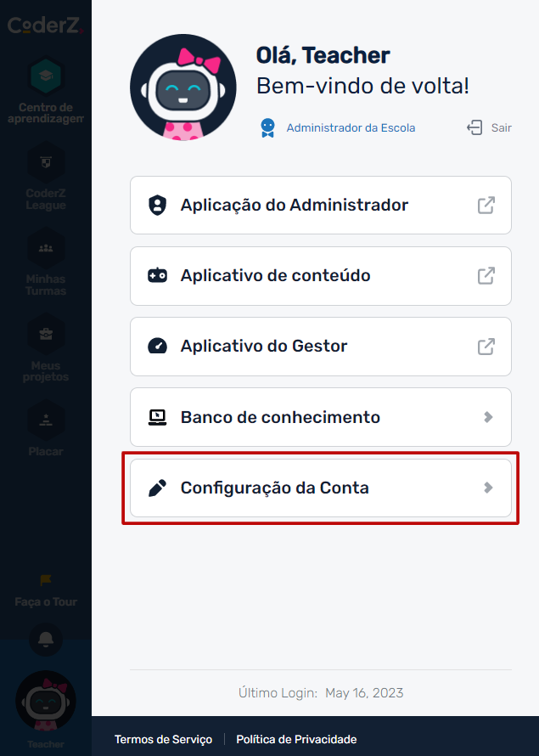Open the notifications bell icon

pos(46,640)
